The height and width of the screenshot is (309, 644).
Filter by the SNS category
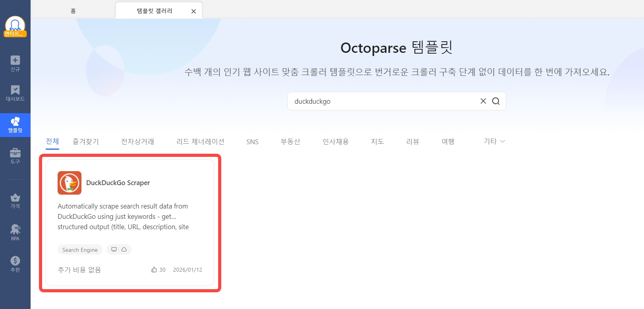click(x=252, y=142)
